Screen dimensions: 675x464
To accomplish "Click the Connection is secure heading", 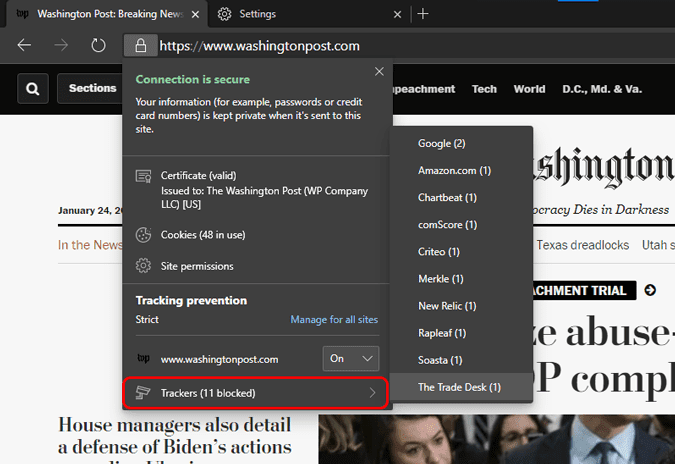I will pyautogui.click(x=192, y=80).
